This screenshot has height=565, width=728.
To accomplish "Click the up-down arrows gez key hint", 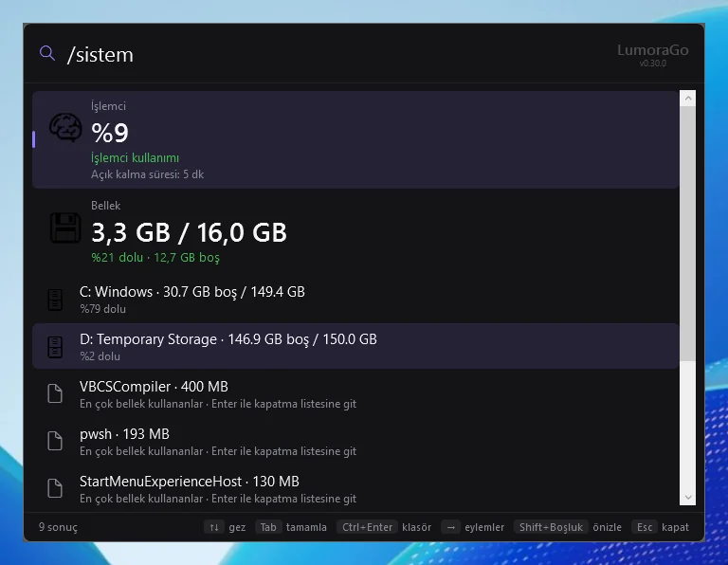I will 225,527.
